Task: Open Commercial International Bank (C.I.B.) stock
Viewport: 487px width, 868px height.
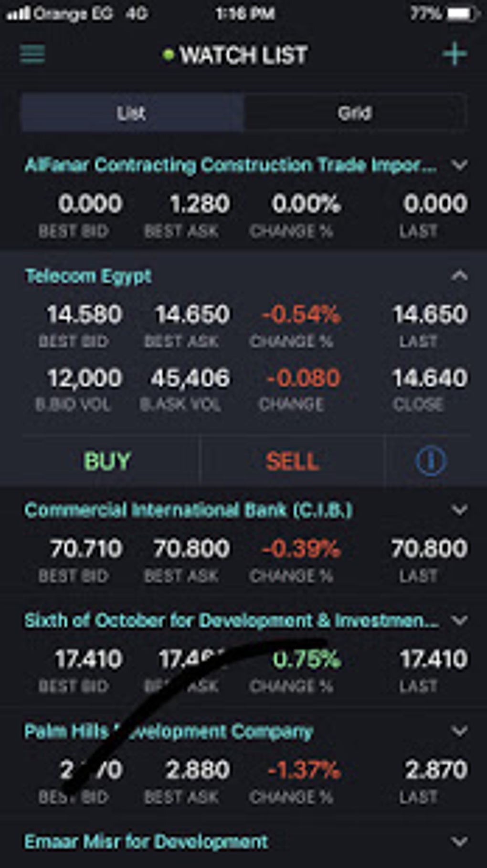Action: [x=189, y=510]
